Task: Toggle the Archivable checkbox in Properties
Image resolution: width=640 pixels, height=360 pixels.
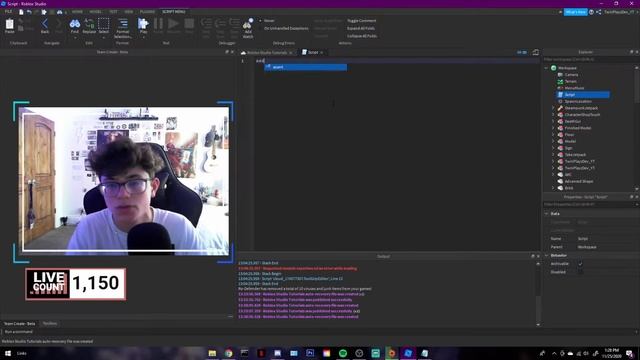Action: pyautogui.click(x=580, y=264)
